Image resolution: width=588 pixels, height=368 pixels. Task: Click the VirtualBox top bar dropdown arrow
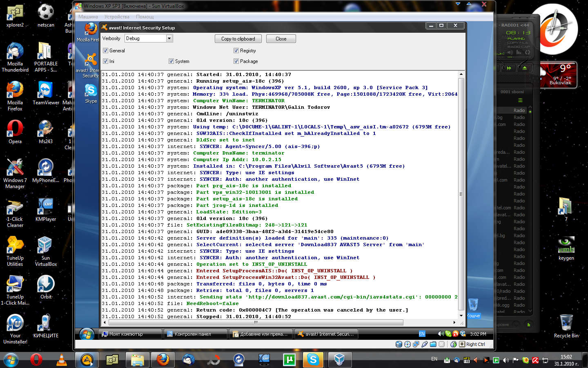(x=458, y=4)
